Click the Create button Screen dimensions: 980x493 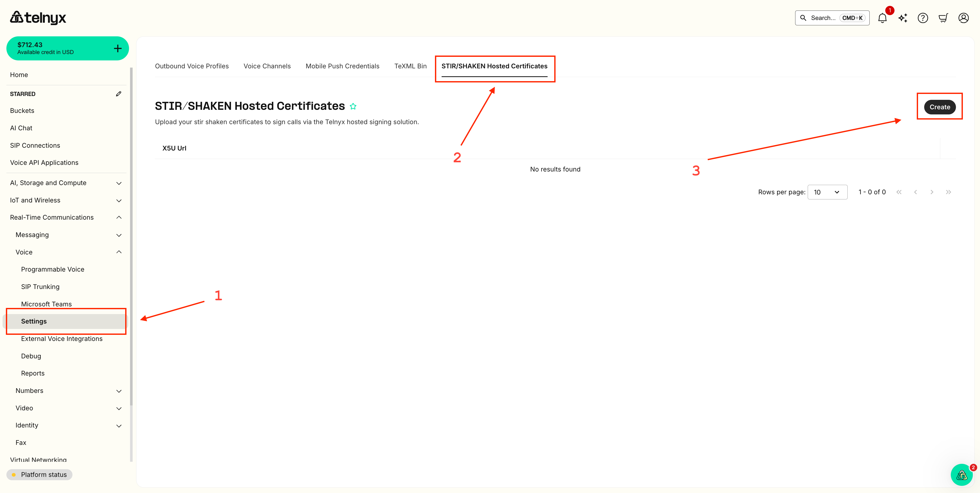(x=939, y=107)
